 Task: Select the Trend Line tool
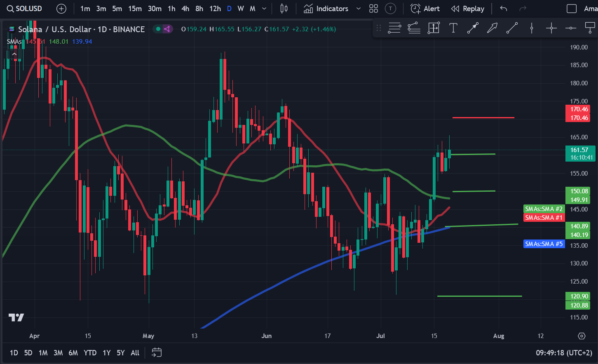[x=512, y=28]
